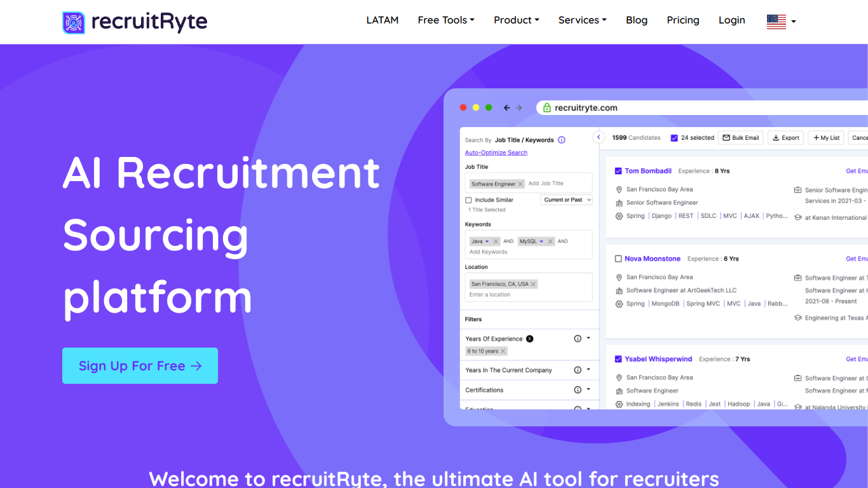Collapse the search panel with chevron button
This screenshot has height=488, width=868.
599,137
